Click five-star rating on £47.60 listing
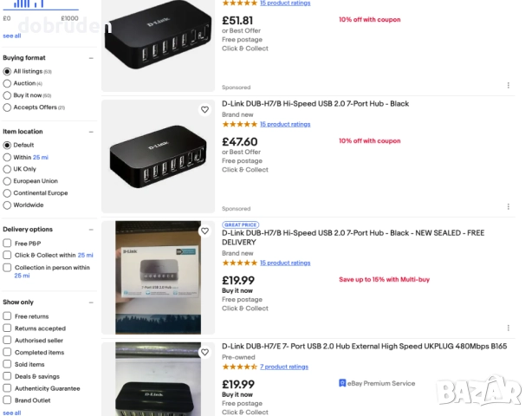This screenshot has width=532, height=416. coord(240,124)
